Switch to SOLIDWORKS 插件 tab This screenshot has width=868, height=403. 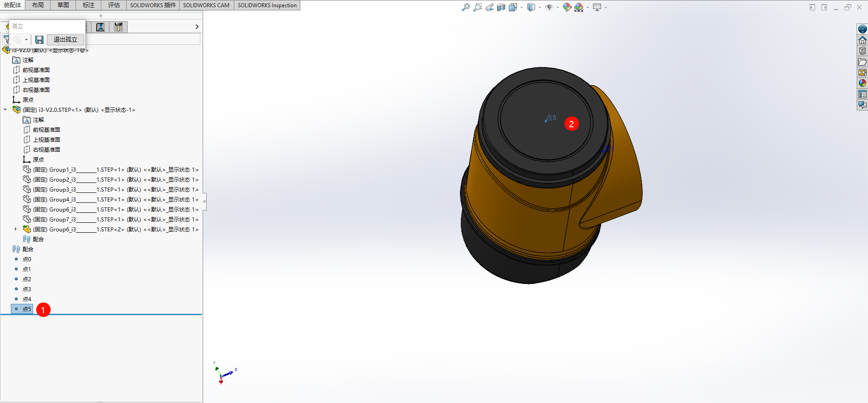[153, 5]
